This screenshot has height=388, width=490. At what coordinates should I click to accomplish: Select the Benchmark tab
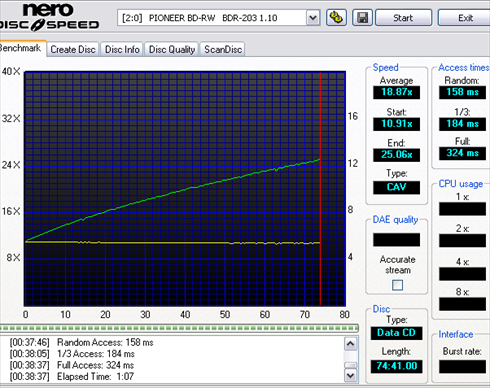(21, 48)
